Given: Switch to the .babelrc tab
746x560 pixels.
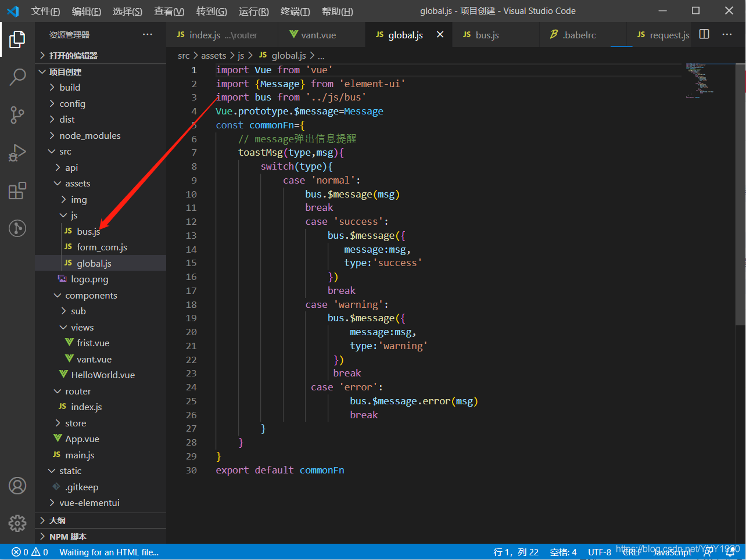Looking at the screenshot, I should pyautogui.click(x=583, y=35).
